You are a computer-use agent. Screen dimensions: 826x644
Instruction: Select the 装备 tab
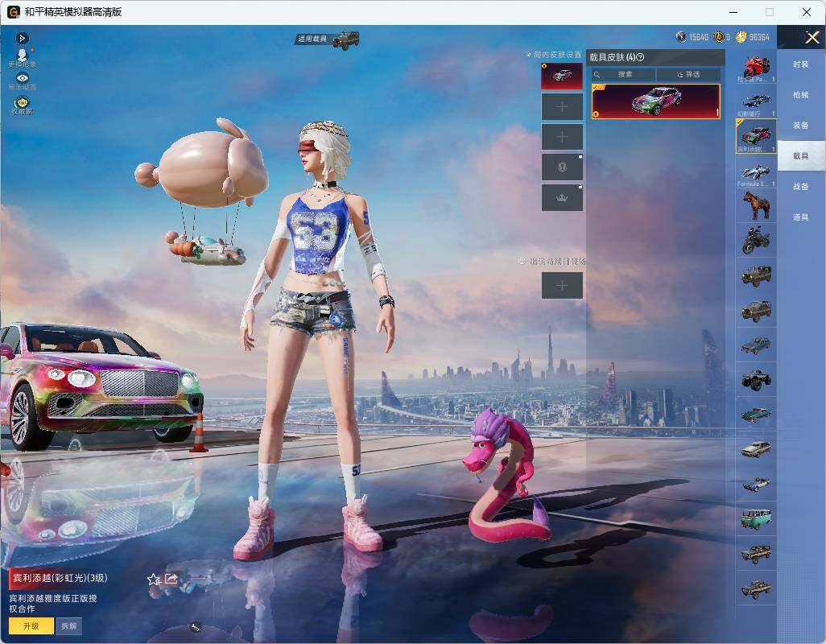(x=801, y=126)
